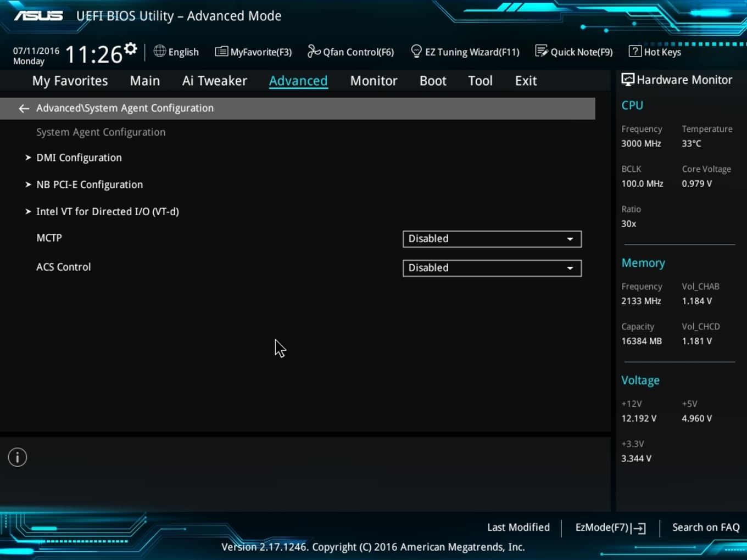747x560 pixels.
Task: Click the memory frequency 2133 MHz value
Action: point(641,301)
